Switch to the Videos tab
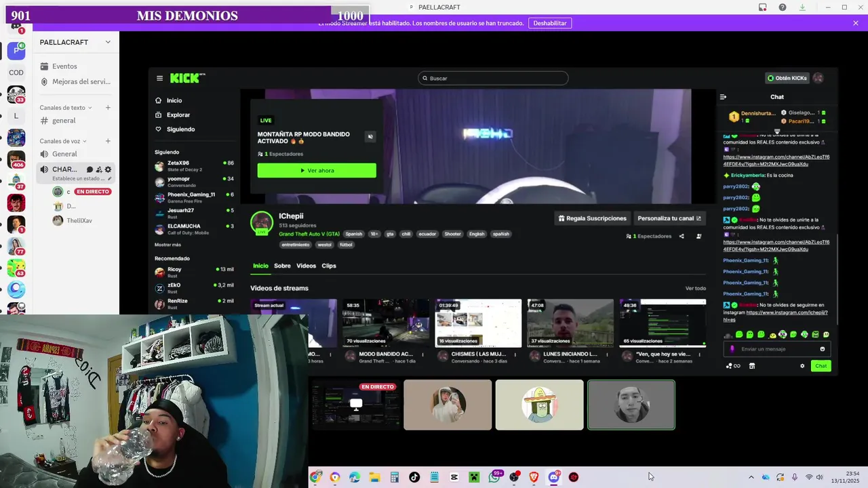This screenshot has width=868, height=488. click(x=306, y=266)
